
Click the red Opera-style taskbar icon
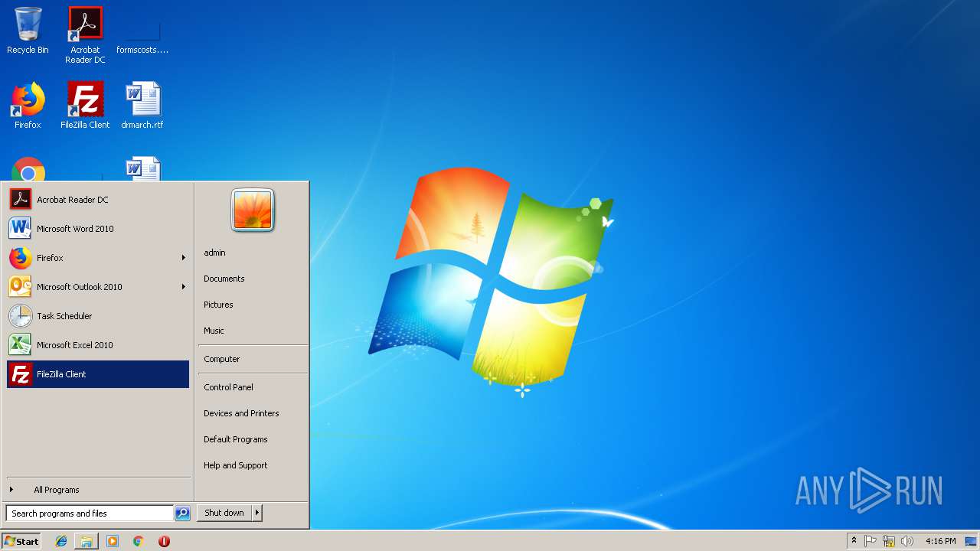click(x=164, y=541)
